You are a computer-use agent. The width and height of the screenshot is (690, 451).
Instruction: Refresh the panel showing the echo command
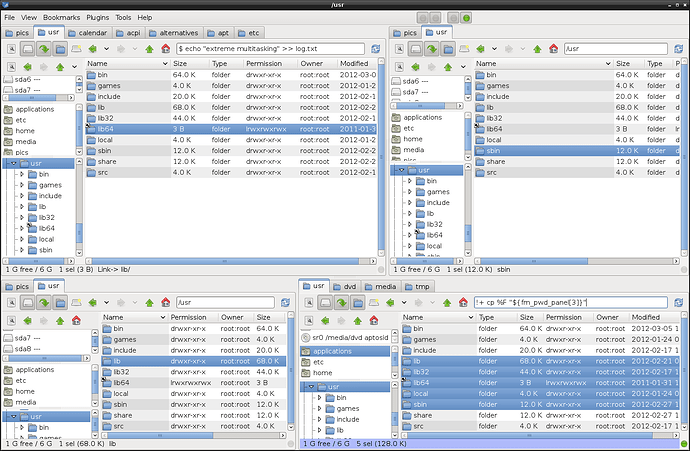[375, 49]
